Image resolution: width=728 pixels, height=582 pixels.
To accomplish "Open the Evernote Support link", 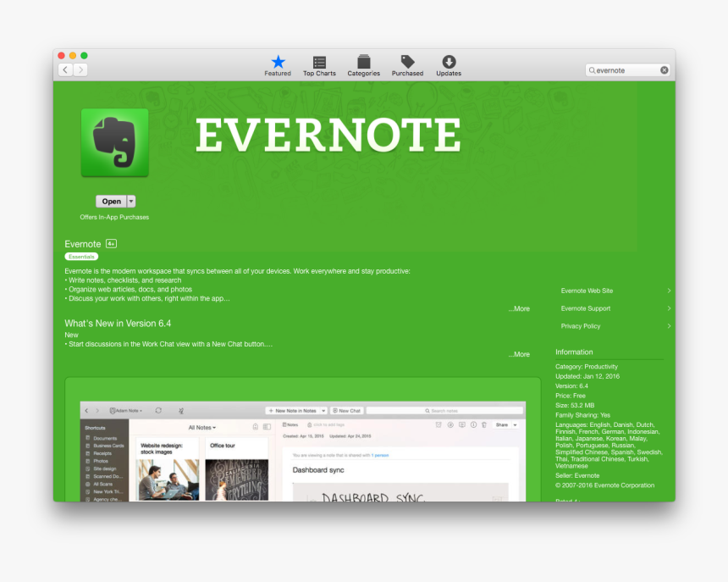I will (x=586, y=308).
